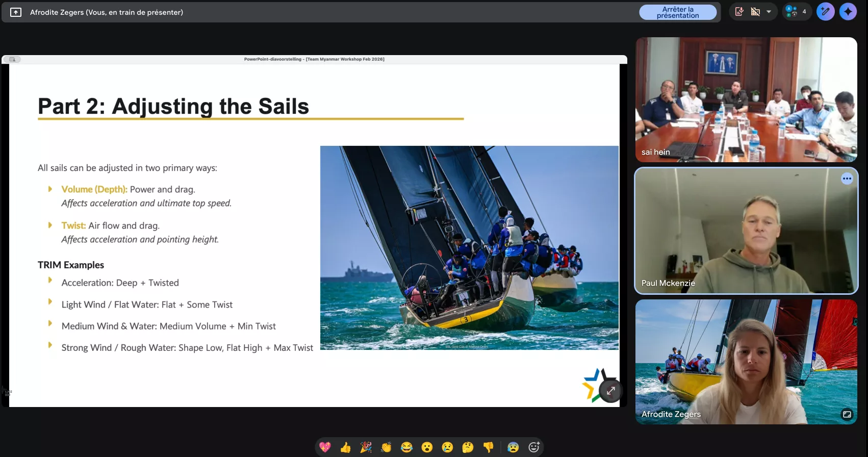The image size is (868, 457).
Task: Open the add custom emoji picker
Action: 534,447
